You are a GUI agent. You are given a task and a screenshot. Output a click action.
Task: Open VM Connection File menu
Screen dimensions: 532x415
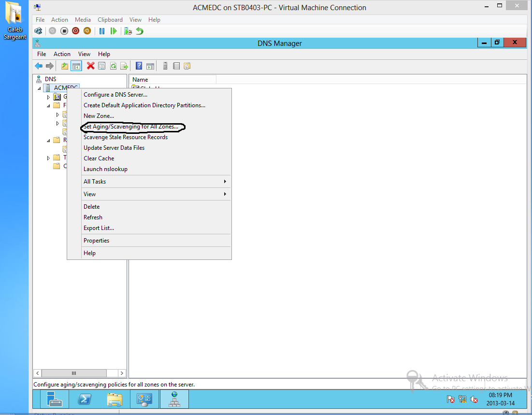point(40,20)
